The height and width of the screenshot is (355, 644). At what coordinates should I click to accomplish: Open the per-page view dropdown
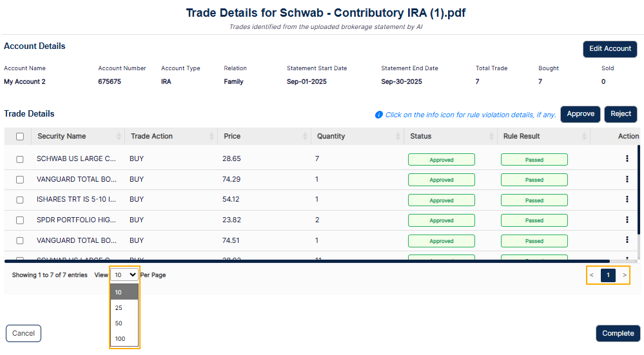click(124, 275)
